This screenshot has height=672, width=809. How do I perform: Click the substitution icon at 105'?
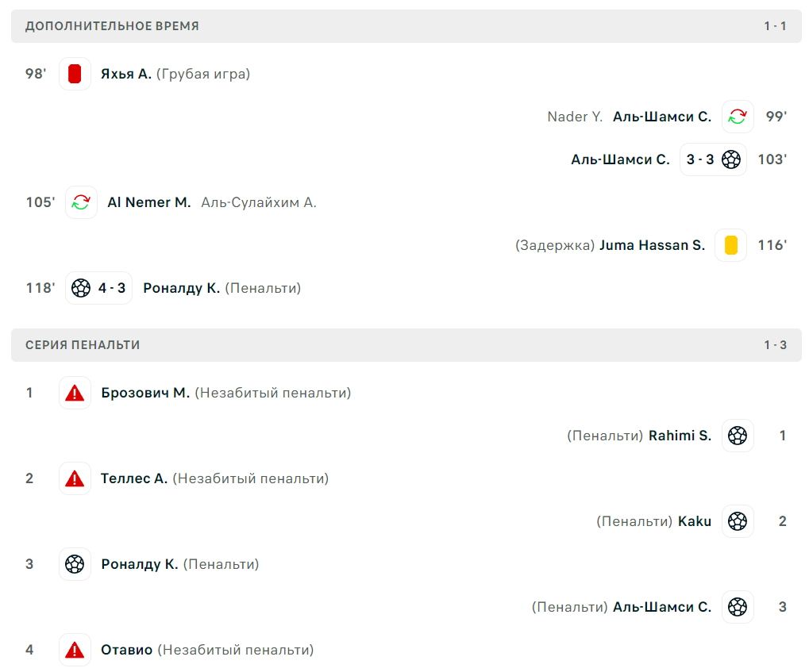pyautogui.click(x=81, y=202)
